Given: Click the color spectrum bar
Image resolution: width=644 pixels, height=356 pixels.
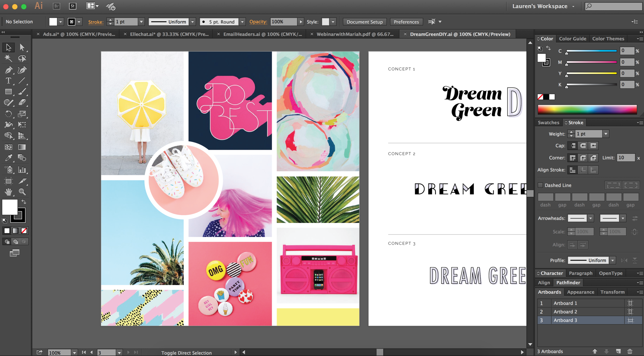Looking at the screenshot, I should click(x=587, y=110).
